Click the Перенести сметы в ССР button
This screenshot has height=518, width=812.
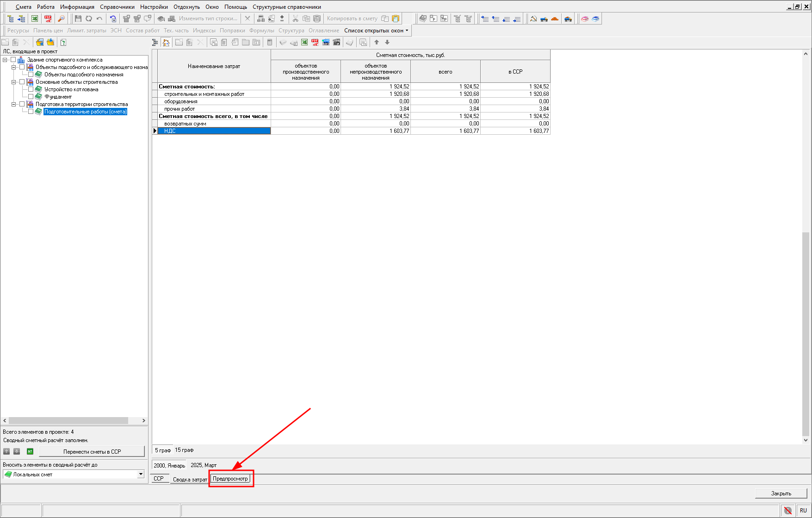point(92,451)
